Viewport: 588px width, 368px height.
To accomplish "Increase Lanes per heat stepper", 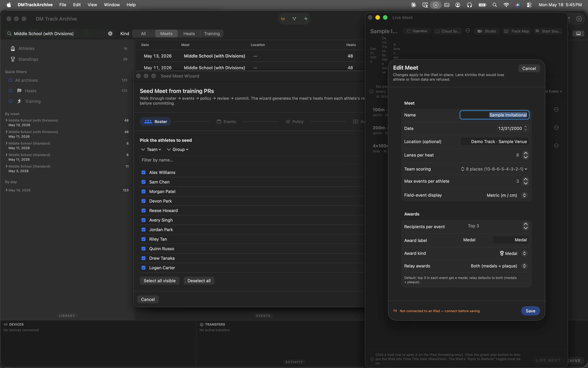I will pyautogui.click(x=525, y=153).
